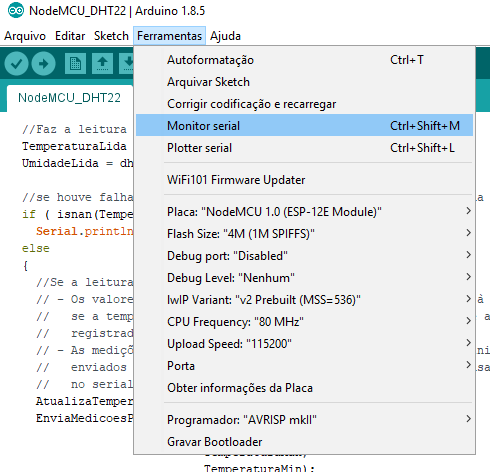This screenshot has height=472, width=490.
Task: Expand the Programador AVRISP mkII submenu
Action: point(304,420)
